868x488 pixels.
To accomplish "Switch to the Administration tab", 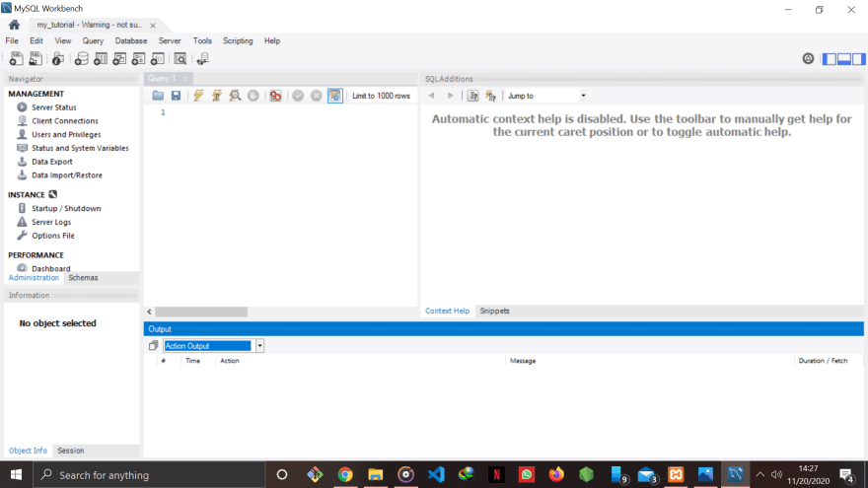I will point(34,278).
